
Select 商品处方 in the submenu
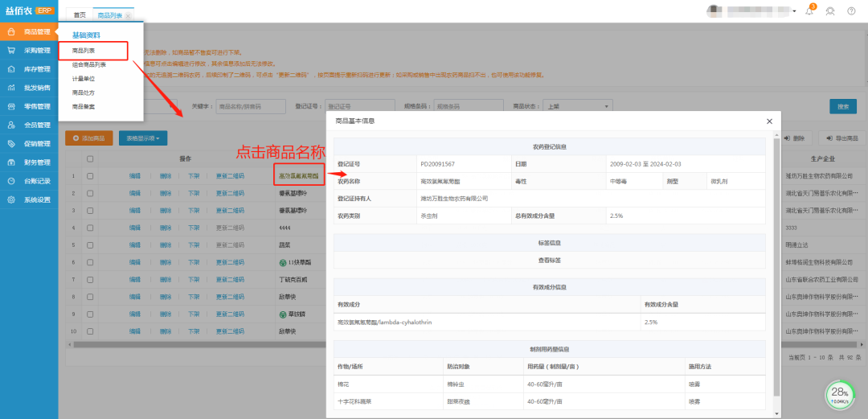83,92
